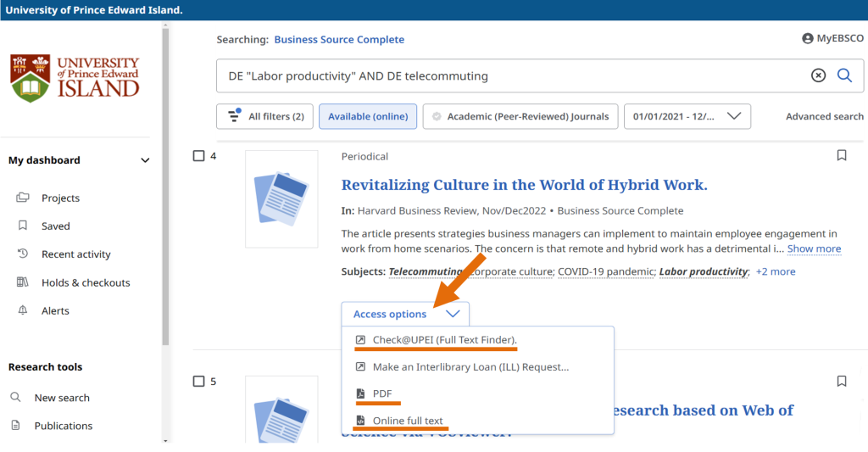Click the Telecommuting subject link
The width and height of the screenshot is (868, 452).
(x=426, y=271)
